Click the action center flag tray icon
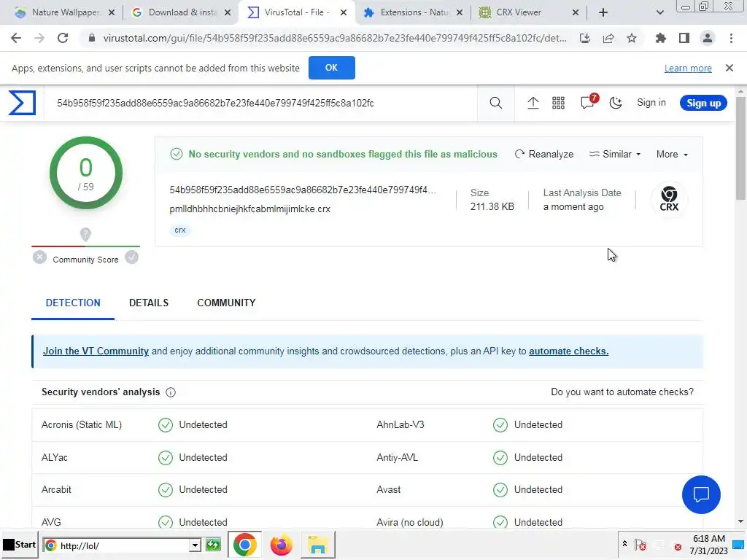The image size is (747, 560). (x=640, y=545)
